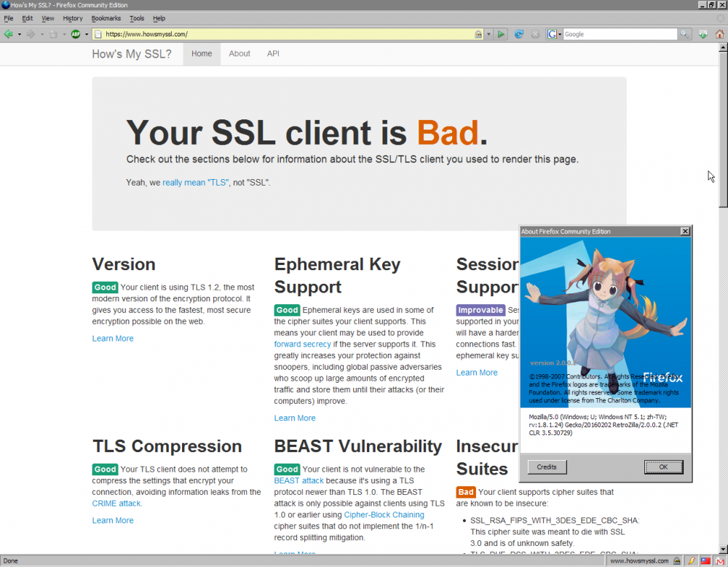Viewport: 728px width, 567px height.
Task: Open the Downloads icon in toolbar
Action: click(703, 34)
